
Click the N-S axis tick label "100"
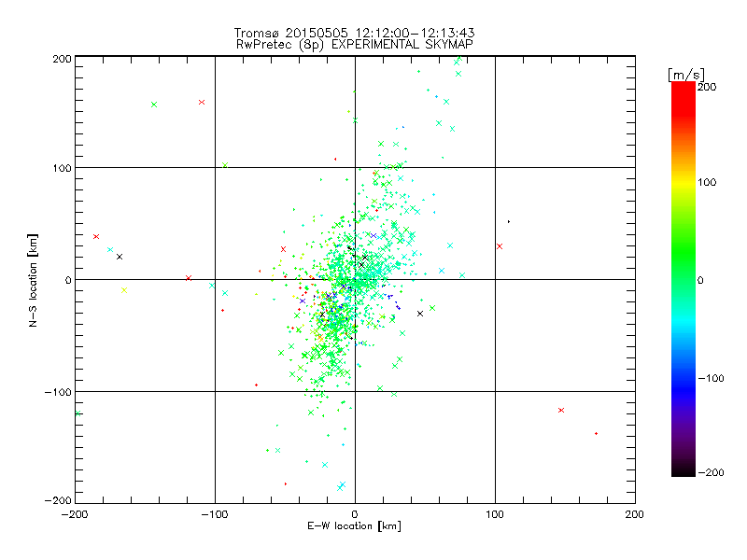(62, 168)
